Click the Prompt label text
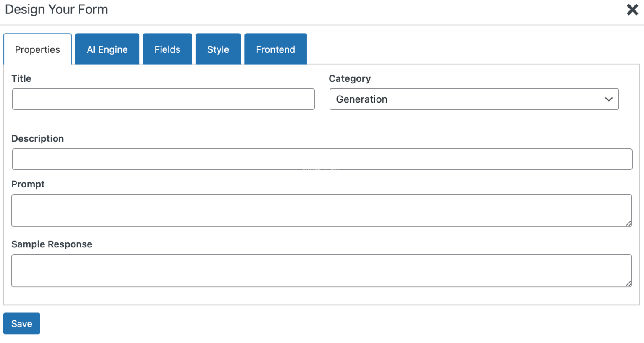Viewport: 644px width, 343px height. click(x=28, y=184)
